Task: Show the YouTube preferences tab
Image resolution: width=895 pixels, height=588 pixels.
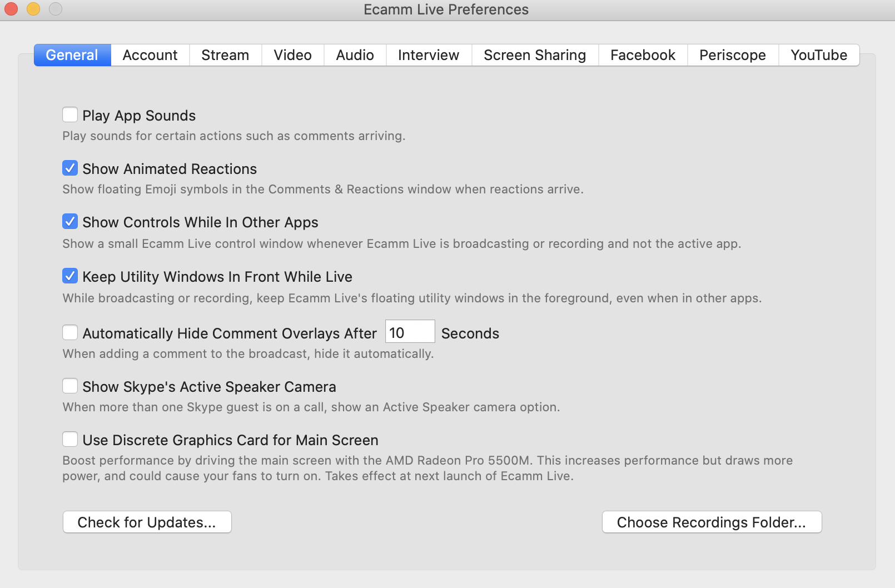Action: tap(819, 55)
